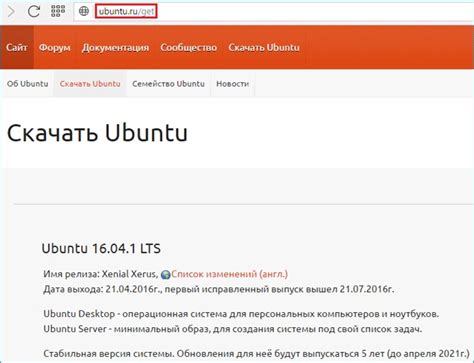Image resolution: width=474 pixels, height=363 pixels.
Task: Switch to Семейство Ubuntu tab
Action: click(x=168, y=84)
